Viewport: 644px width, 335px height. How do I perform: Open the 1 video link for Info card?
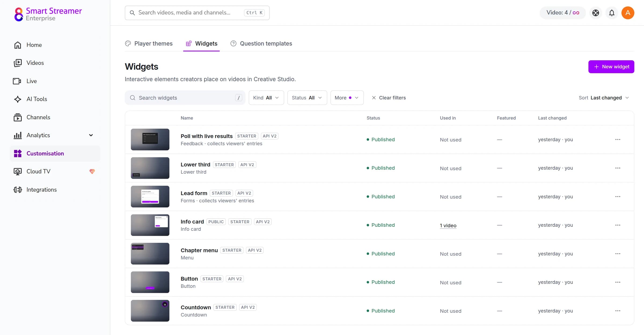[x=448, y=225]
